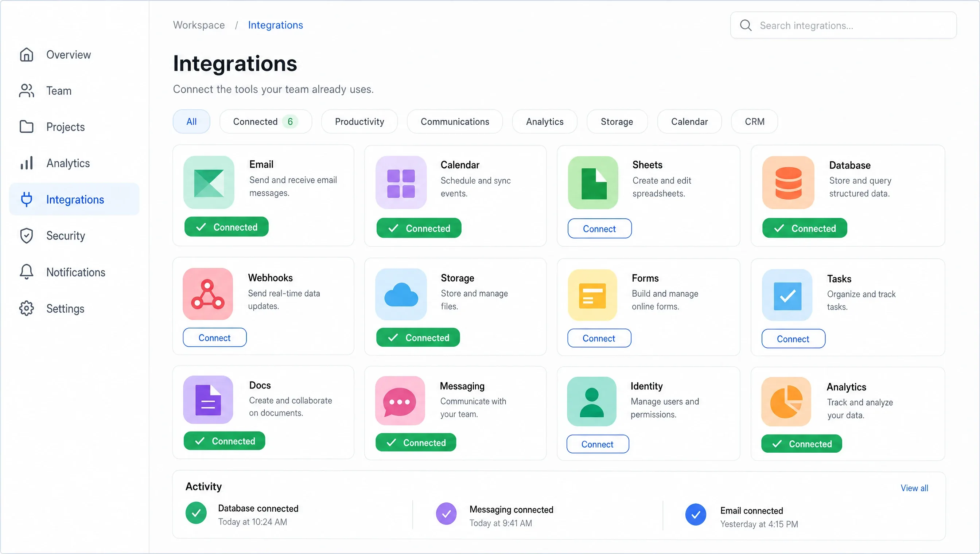
Task: Connect the Identity integration
Action: [598, 444]
